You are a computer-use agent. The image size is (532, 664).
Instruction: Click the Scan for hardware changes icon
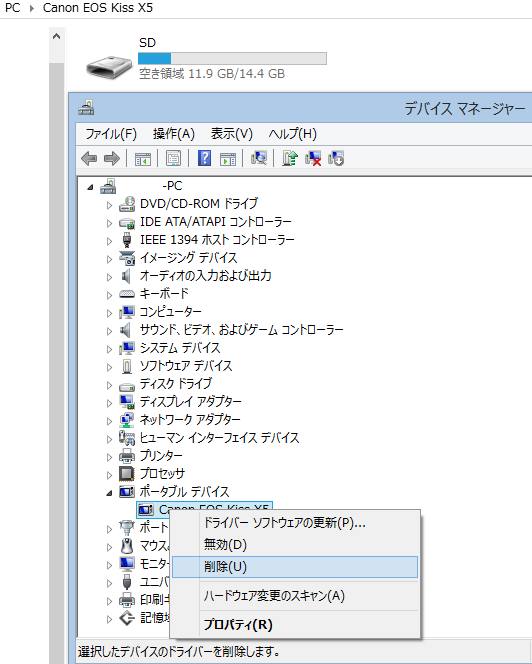pyautogui.click(x=259, y=158)
